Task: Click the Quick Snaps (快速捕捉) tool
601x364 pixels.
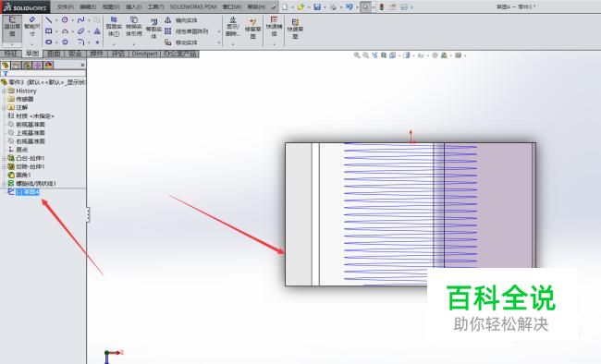Action: pyautogui.click(x=274, y=27)
